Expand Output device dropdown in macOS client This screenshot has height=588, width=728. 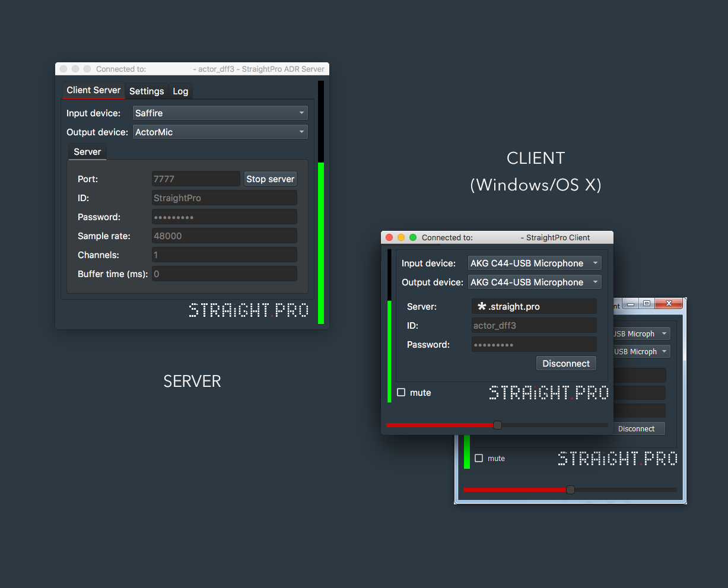[x=535, y=282]
